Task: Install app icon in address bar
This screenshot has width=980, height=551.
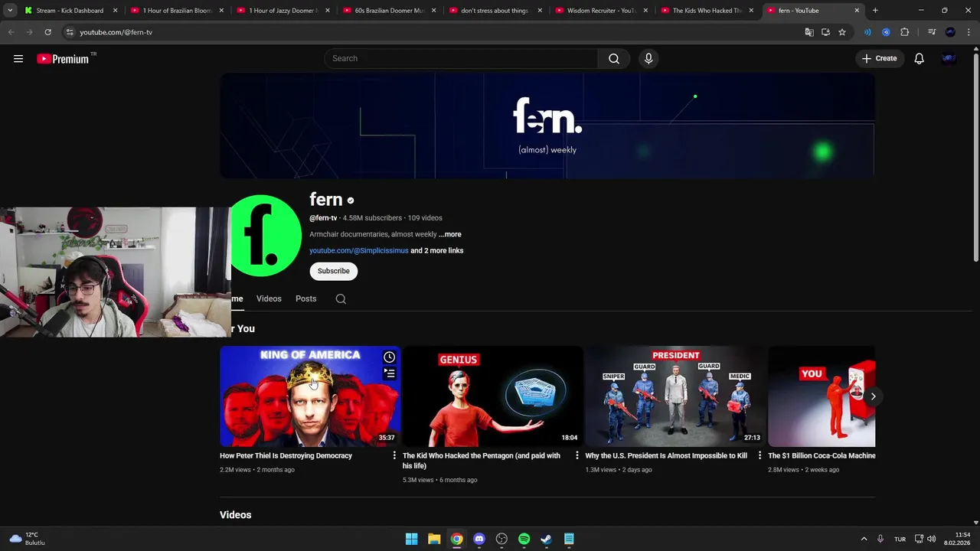Action: coord(825,32)
